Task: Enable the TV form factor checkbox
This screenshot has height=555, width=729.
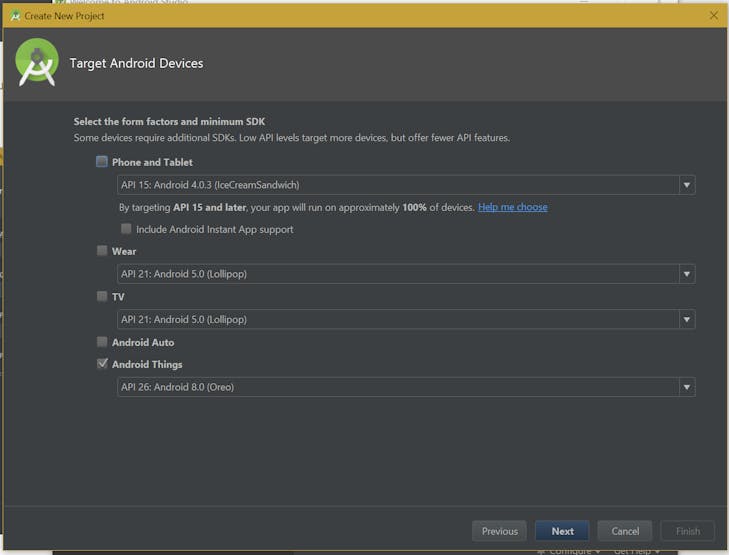Action: click(x=102, y=297)
